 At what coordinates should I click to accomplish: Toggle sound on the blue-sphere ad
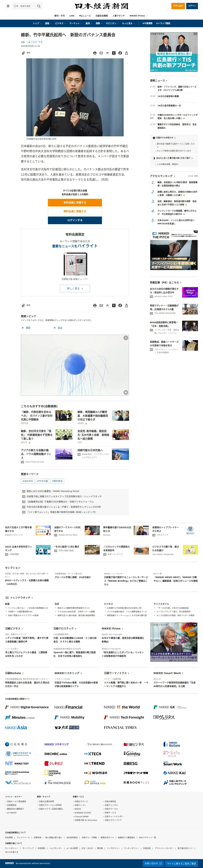(x=126, y=392)
